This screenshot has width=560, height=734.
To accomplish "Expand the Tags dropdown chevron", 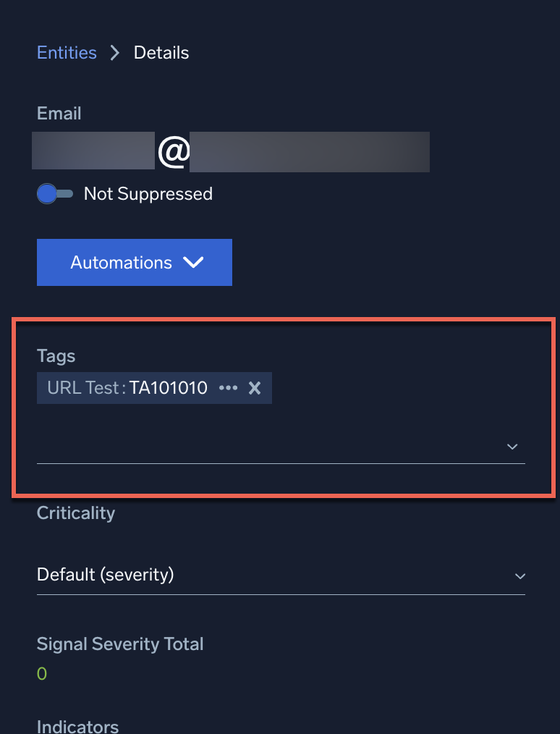I will pos(512,447).
